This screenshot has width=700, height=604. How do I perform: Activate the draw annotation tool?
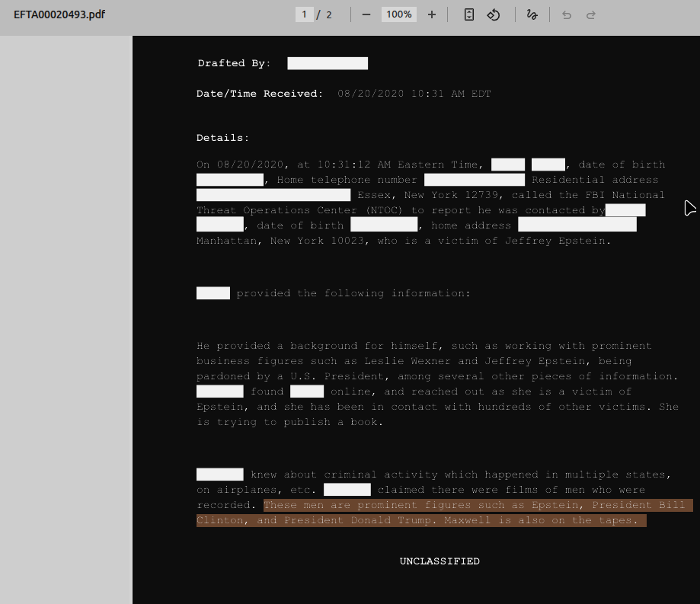[532, 14]
